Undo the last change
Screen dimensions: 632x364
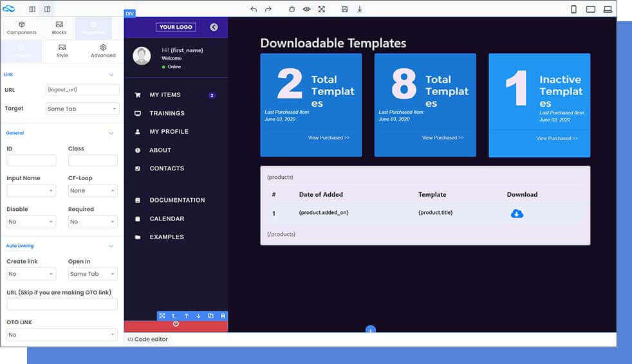click(x=253, y=9)
